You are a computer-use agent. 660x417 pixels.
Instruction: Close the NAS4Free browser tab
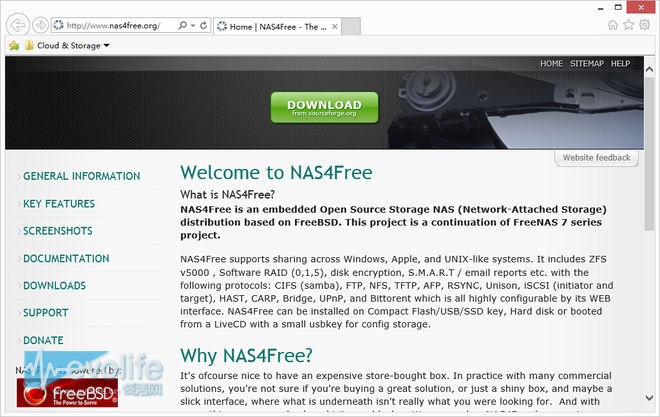click(x=335, y=27)
